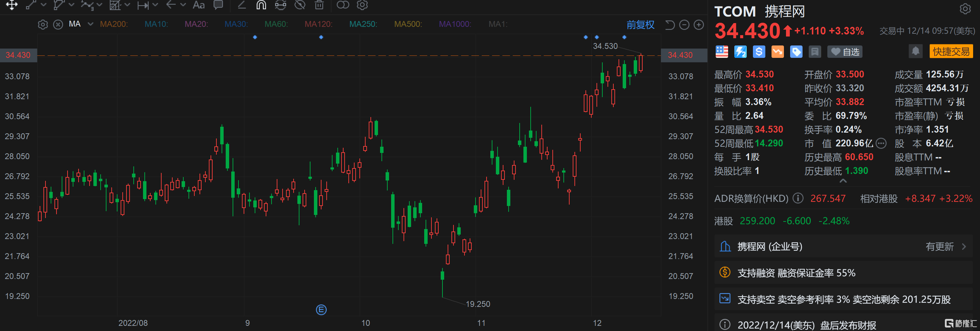This screenshot has width=980, height=331.
Task: Open 携程网 企业号 page row
Action: click(x=844, y=247)
